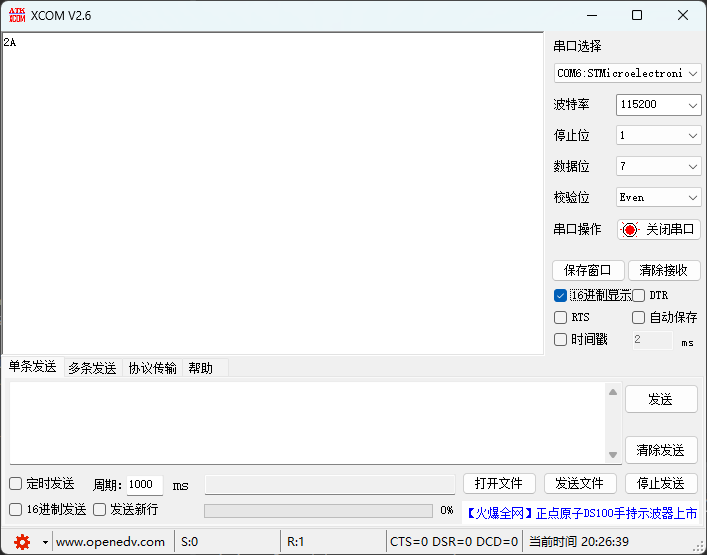The height and width of the screenshot is (555, 707).
Task: Click the red serial port status indicator
Action: pos(630,230)
